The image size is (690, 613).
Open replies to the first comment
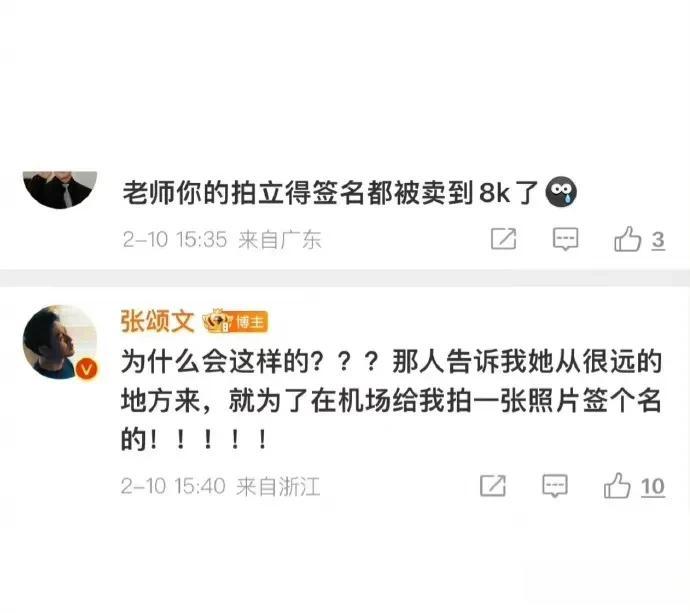tap(565, 239)
